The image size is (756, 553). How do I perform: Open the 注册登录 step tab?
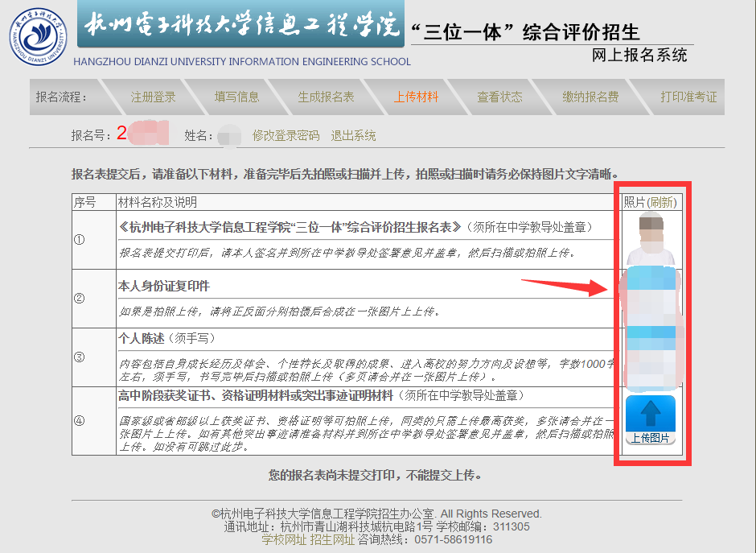(154, 97)
